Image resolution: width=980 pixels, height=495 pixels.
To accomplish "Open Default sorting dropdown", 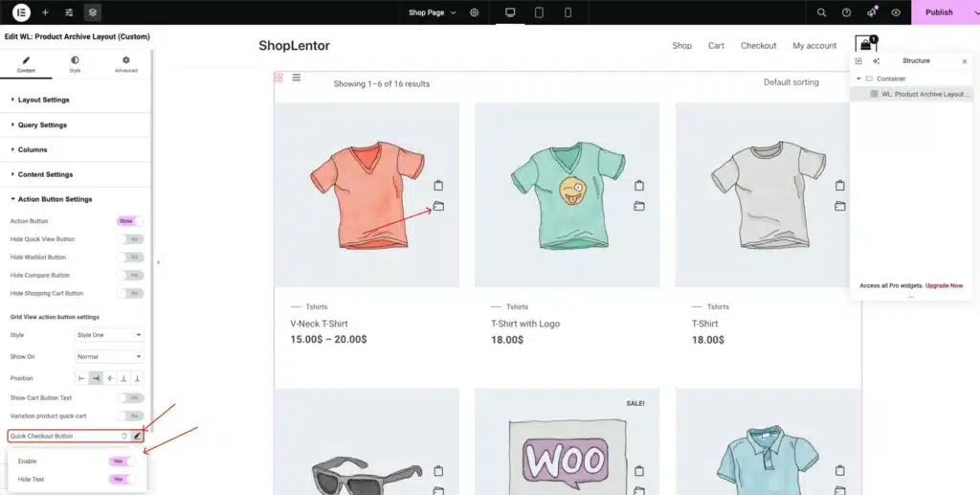I will [x=791, y=82].
